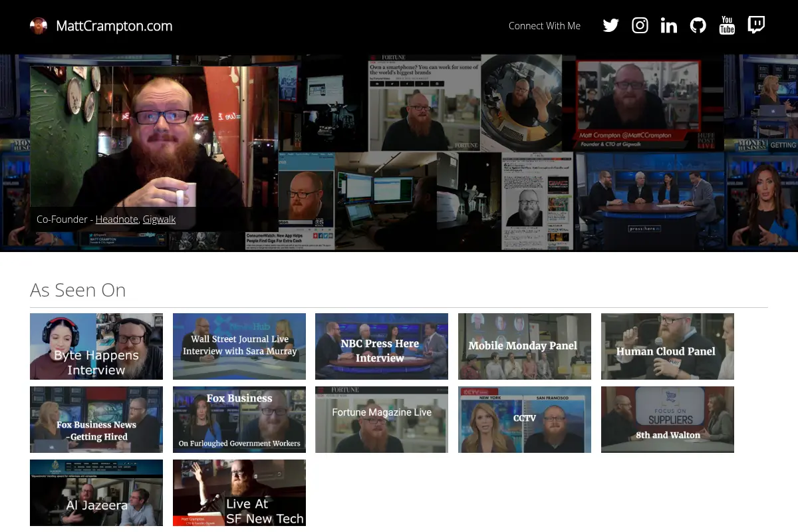Open the GitHub icon link
This screenshot has height=532, width=798.
(x=698, y=25)
